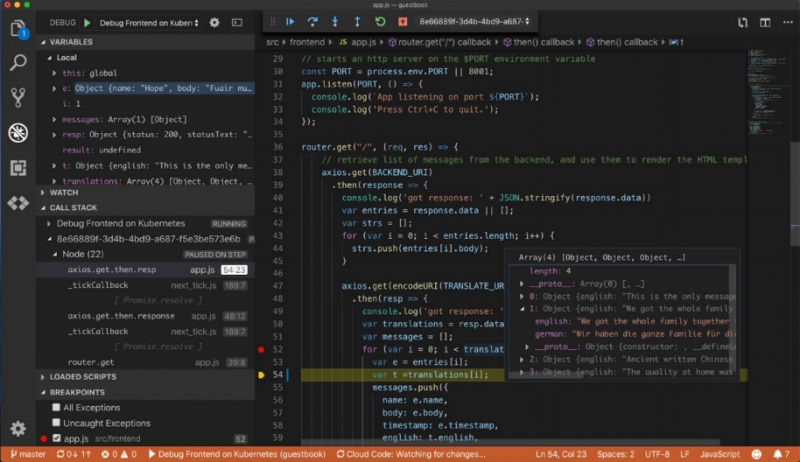Click the master branch in status bar
The width and height of the screenshot is (800, 462).
[28, 454]
